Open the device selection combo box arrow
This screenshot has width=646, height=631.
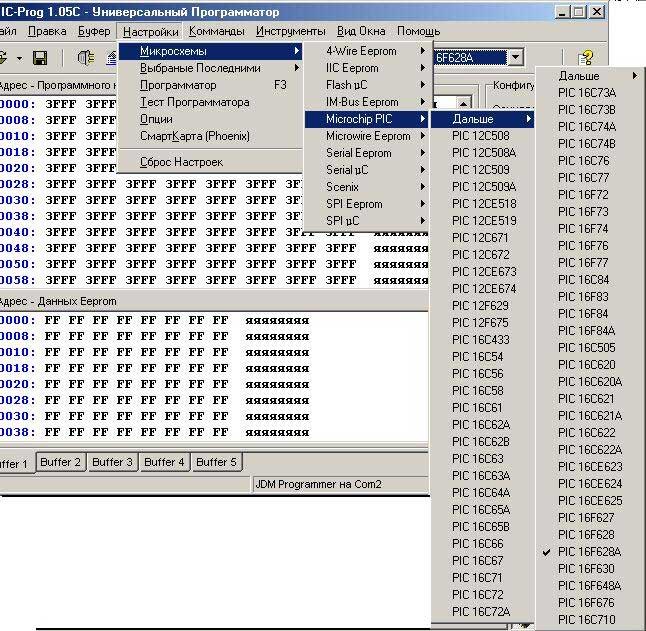pyautogui.click(x=515, y=58)
